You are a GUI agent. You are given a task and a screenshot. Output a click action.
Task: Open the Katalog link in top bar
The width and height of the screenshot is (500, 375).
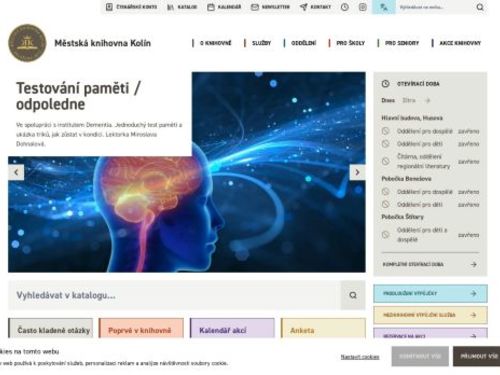pos(182,7)
